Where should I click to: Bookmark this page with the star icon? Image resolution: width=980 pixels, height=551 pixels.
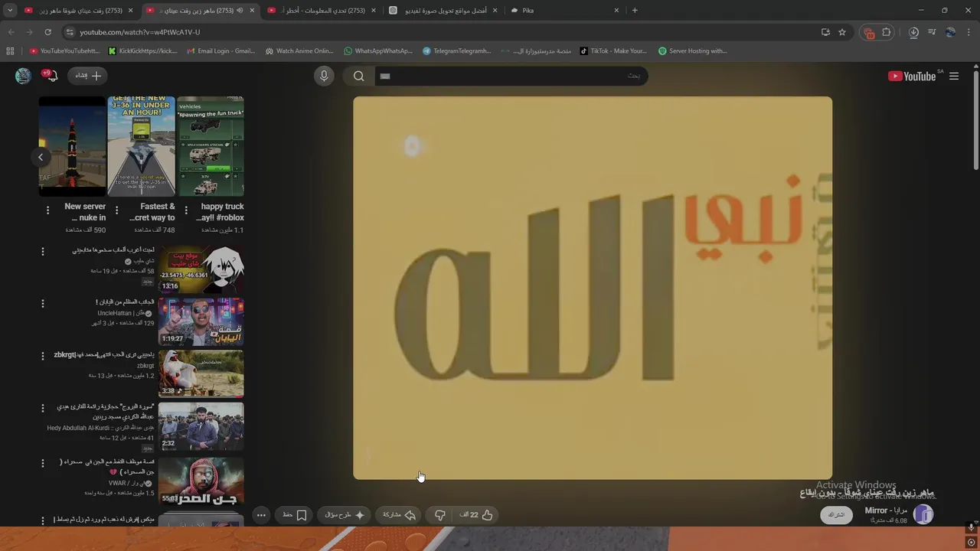pyautogui.click(x=842, y=32)
